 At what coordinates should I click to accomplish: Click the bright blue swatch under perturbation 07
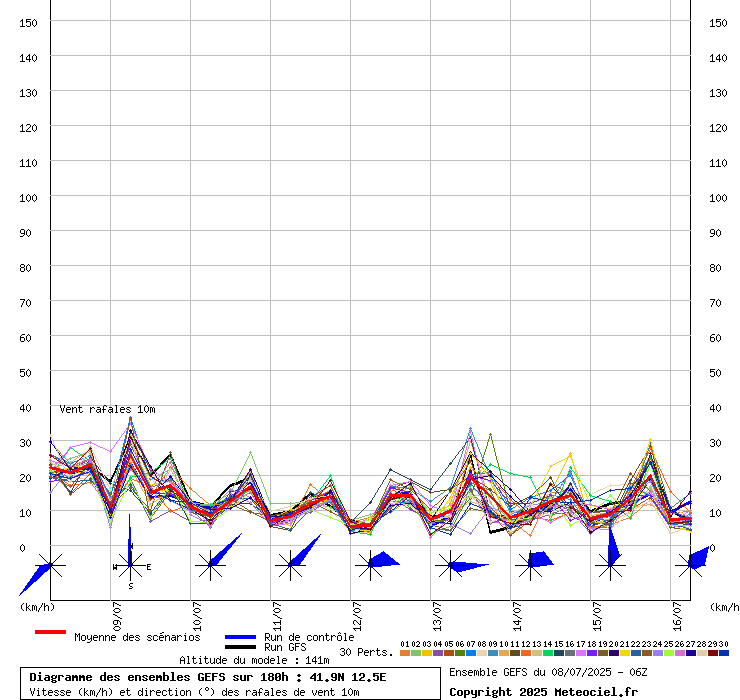pos(471,653)
